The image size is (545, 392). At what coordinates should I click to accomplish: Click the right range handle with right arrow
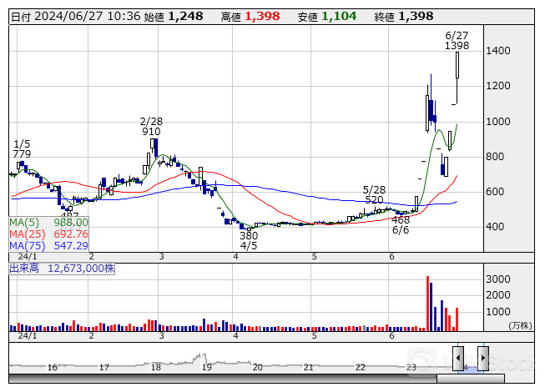pos(482,357)
